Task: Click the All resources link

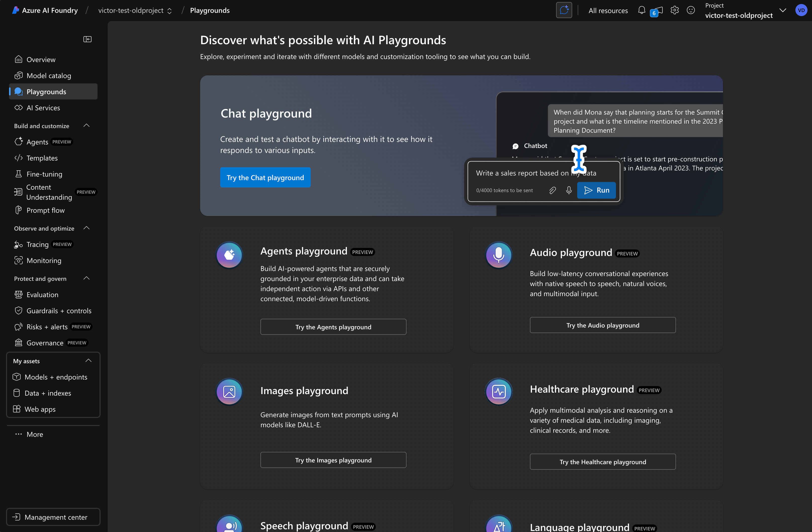Action: click(x=608, y=11)
